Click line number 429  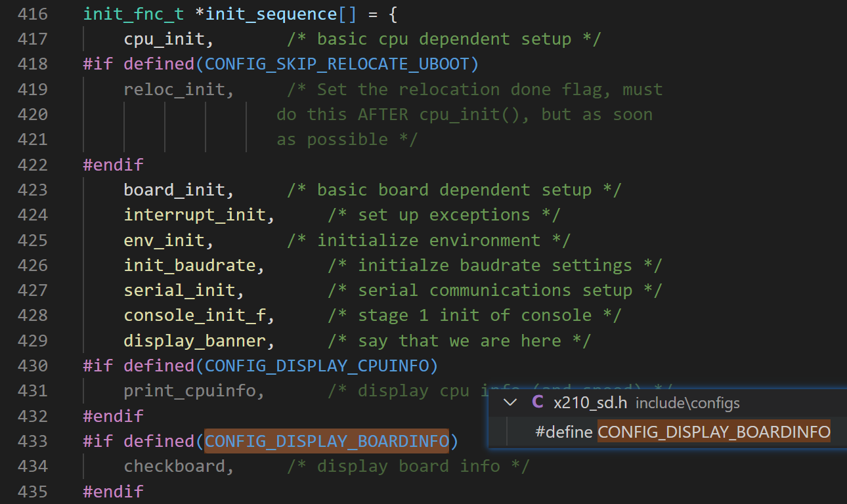click(32, 341)
